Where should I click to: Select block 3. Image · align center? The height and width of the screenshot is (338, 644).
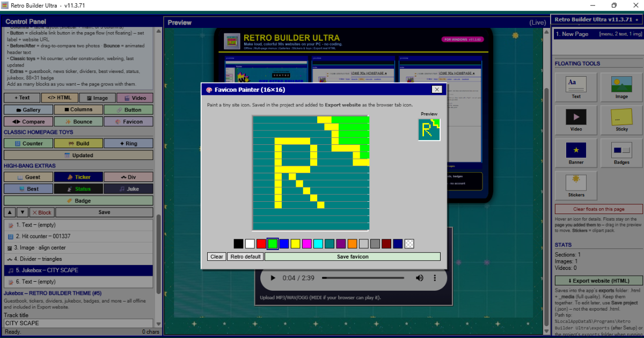pos(78,248)
